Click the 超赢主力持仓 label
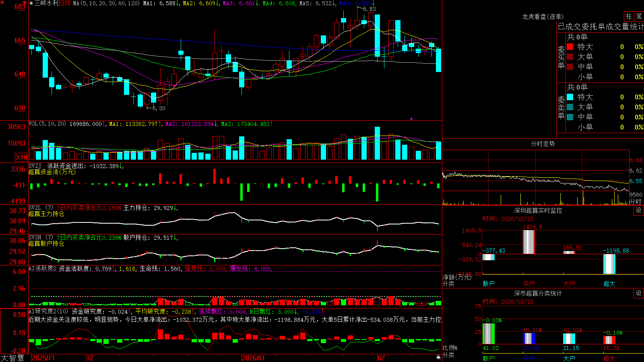Screen dimensions: 644x362 [46, 214]
